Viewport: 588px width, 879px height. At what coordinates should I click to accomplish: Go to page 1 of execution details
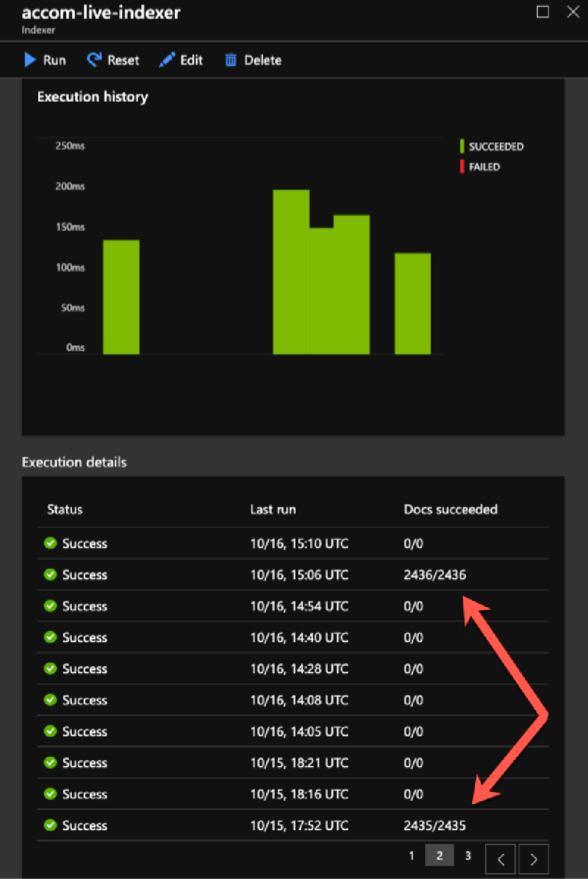coord(412,855)
